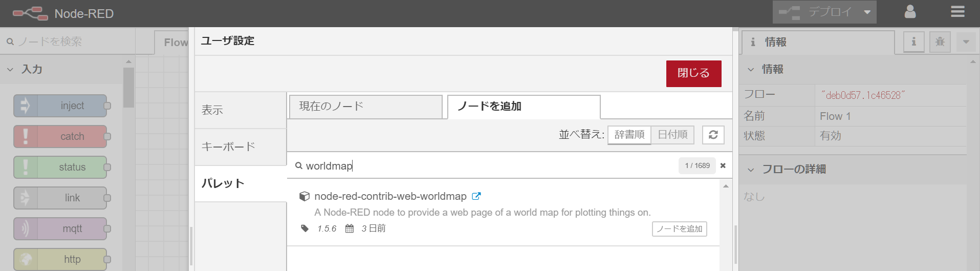Screen dimensions: 980x271
Task: Switch to 現在のノード tab
Action: coord(365,107)
